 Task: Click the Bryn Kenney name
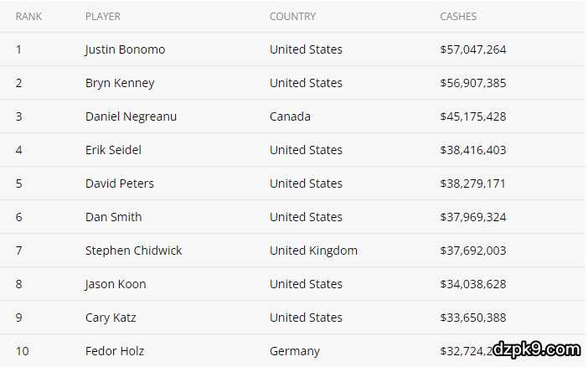[x=120, y=83]
